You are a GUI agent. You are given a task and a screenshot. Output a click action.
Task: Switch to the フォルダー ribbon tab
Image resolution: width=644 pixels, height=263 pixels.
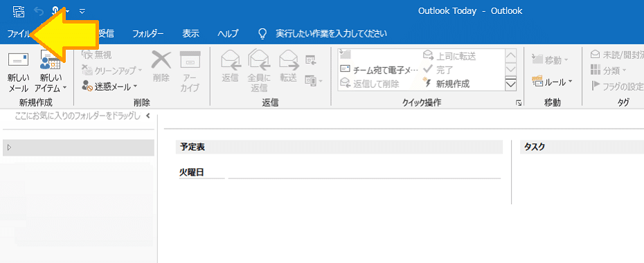[148, 34]
